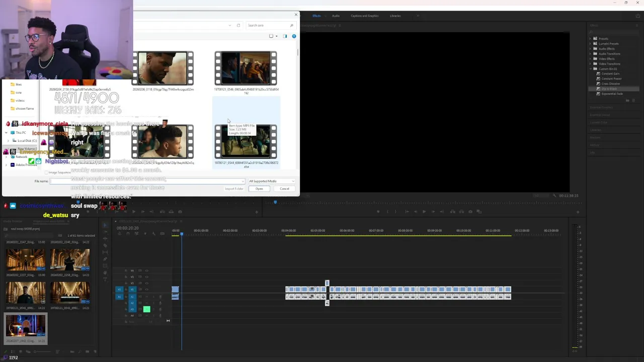The width and height of the screenshot is (644, 362).
Task: Select the Selection tool in timeline toolbar
Action: (x=105, y=226)
